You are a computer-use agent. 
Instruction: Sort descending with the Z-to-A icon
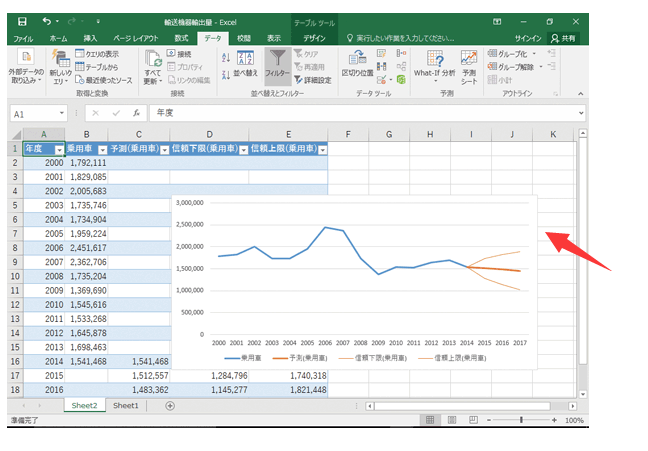pyautogui.click(x=226, y=75)
